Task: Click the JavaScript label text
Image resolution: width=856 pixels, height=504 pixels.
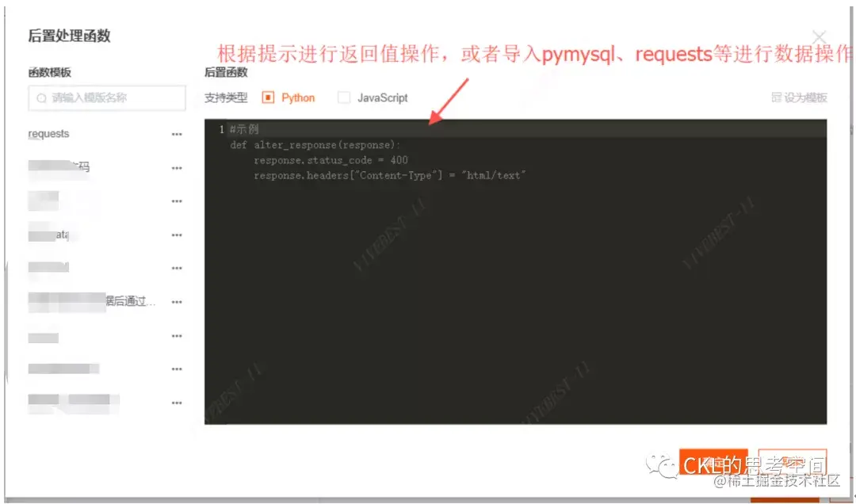Action: (382, 97)
